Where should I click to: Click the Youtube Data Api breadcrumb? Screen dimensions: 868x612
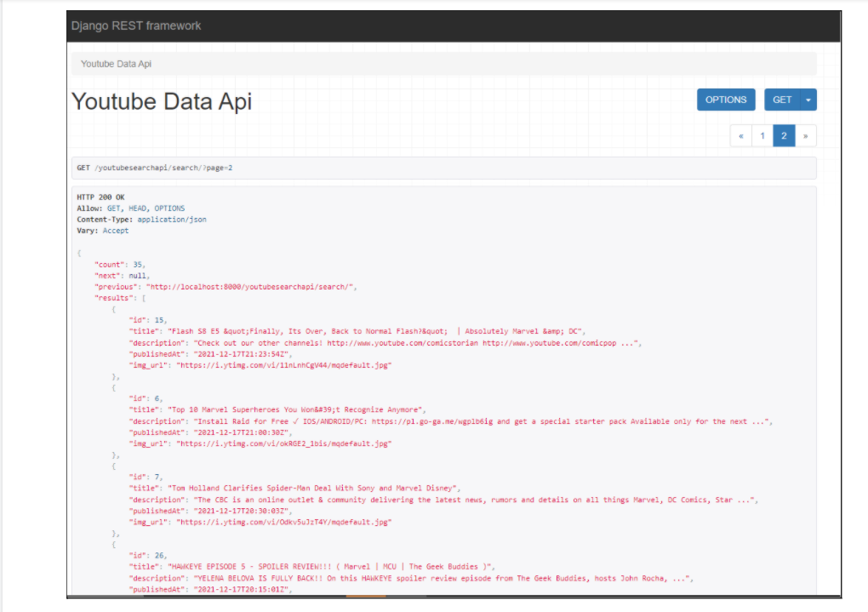[x=117, y=64]
